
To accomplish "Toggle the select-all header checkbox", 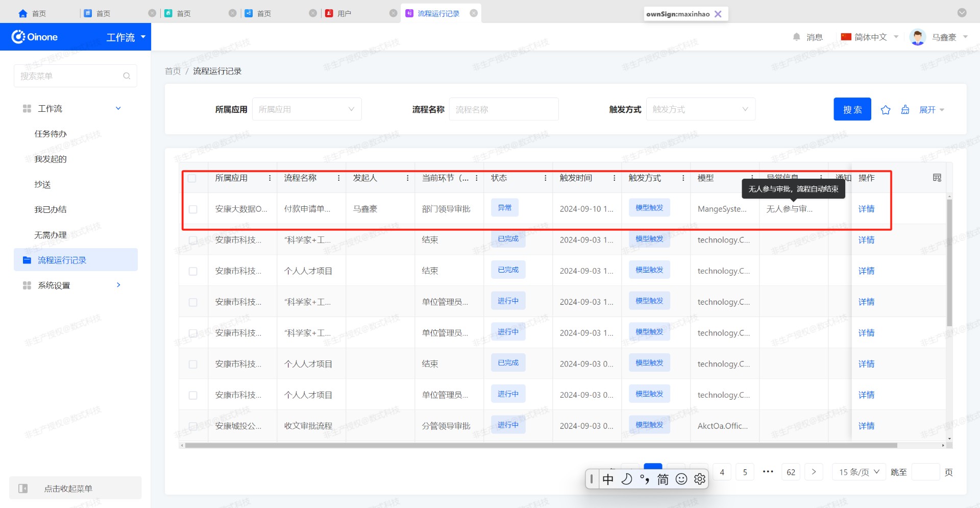I will click(192, 178).
